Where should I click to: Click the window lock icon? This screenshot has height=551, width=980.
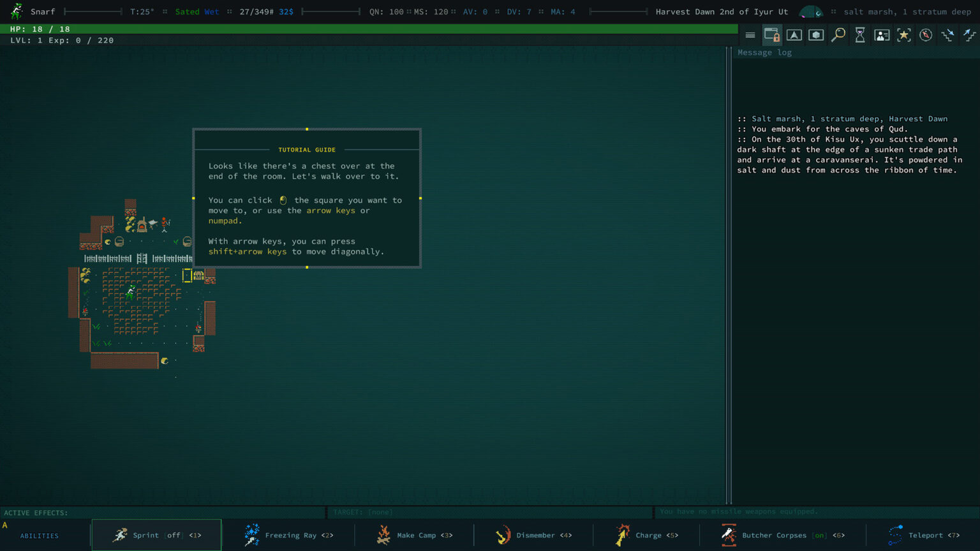tap(772, 35)
